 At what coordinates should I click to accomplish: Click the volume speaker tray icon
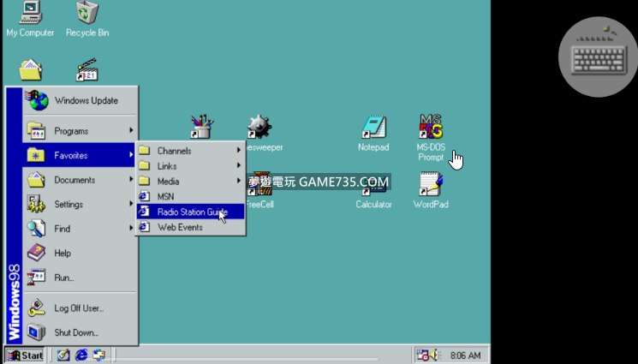[x=435, y=355]
